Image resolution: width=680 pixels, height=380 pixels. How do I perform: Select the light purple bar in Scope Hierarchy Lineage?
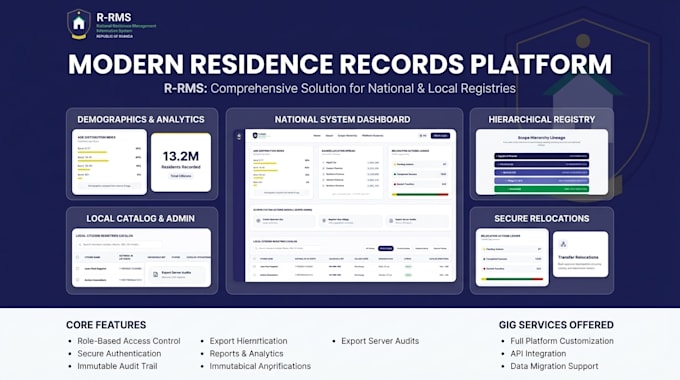point(541,180)
